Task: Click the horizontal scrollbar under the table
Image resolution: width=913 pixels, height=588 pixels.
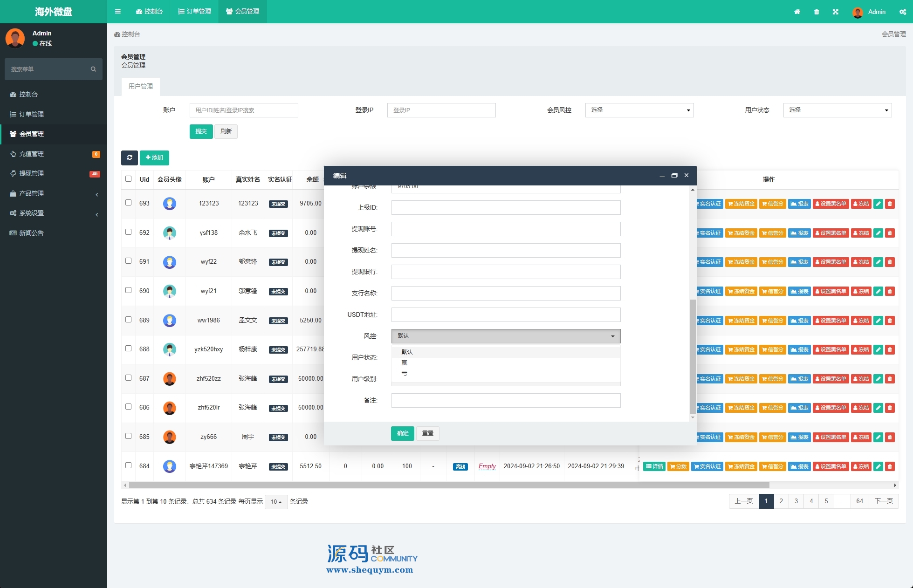Action: click(x=448, y=485)
